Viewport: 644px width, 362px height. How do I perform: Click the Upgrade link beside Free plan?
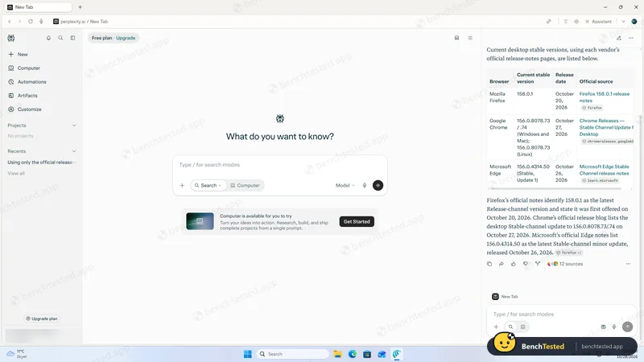pyautogui.click(x=126, y=38)
